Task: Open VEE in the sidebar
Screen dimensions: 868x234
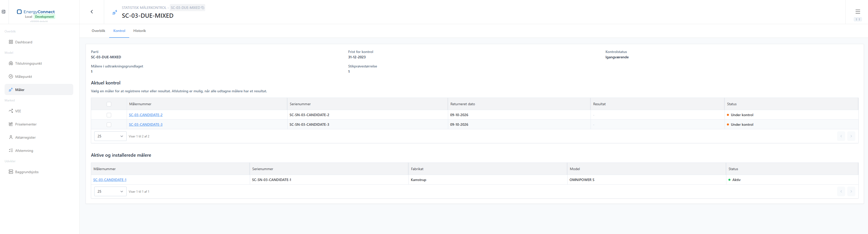Action: 39,111
